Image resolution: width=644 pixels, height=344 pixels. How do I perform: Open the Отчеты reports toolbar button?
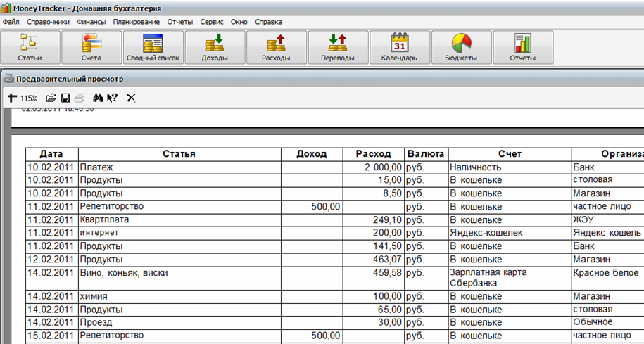click(x=522, y=47)
